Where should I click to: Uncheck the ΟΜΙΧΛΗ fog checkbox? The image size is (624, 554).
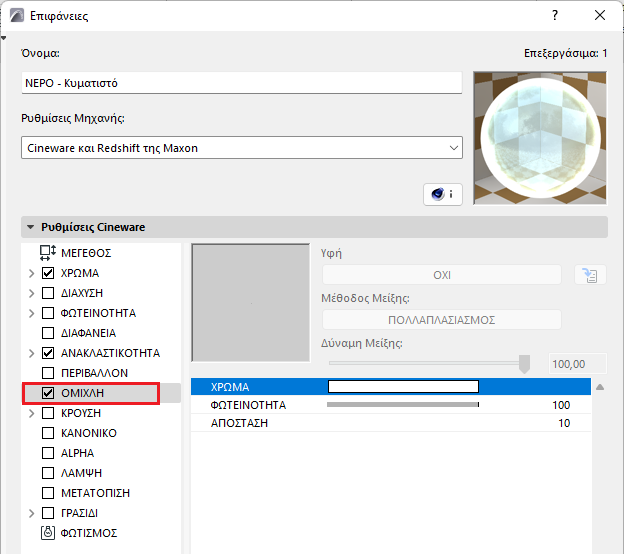point(48,393)
